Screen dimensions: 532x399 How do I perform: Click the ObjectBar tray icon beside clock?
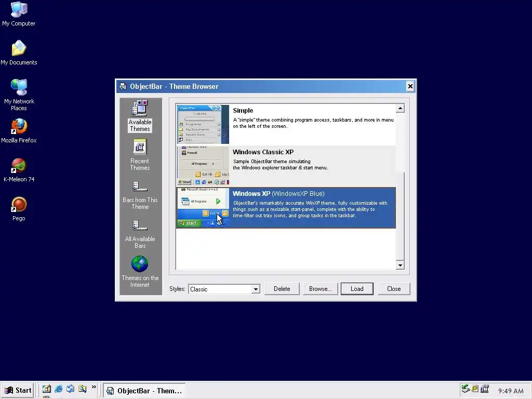point(485,389)
